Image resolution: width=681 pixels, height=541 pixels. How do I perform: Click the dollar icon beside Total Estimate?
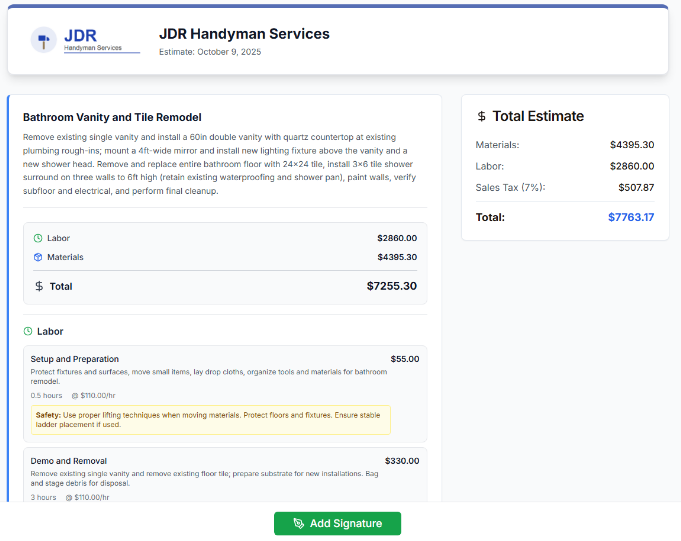pos(481,116)
